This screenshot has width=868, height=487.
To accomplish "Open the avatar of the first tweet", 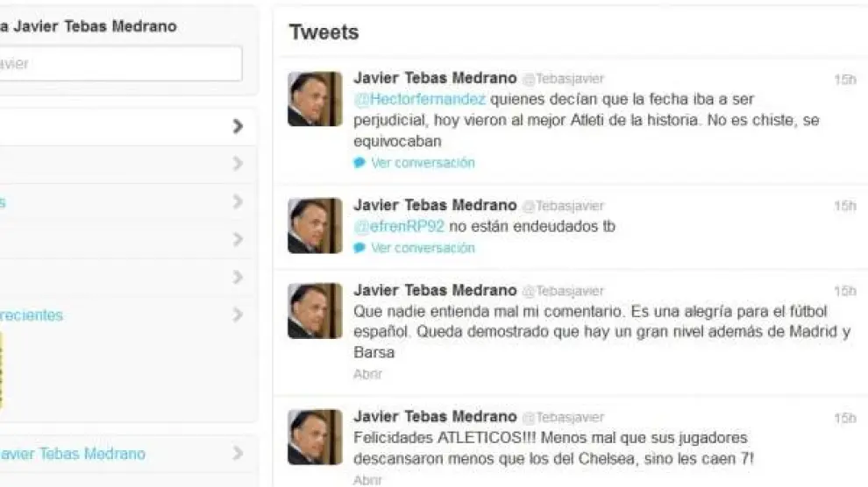I will 315,99.
